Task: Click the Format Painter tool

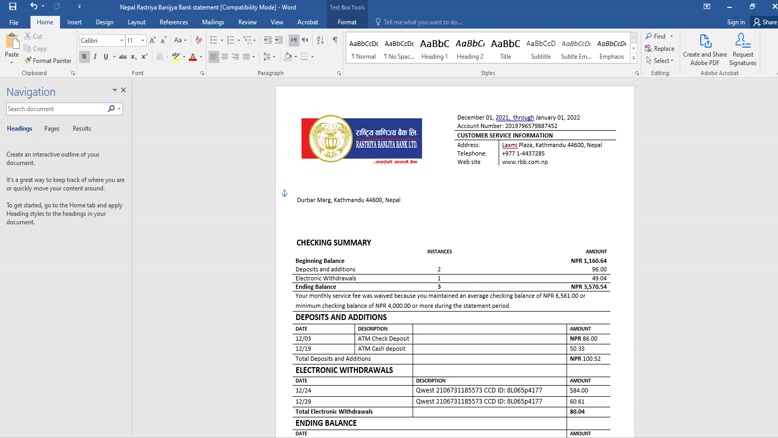Action: coord(47,61)
